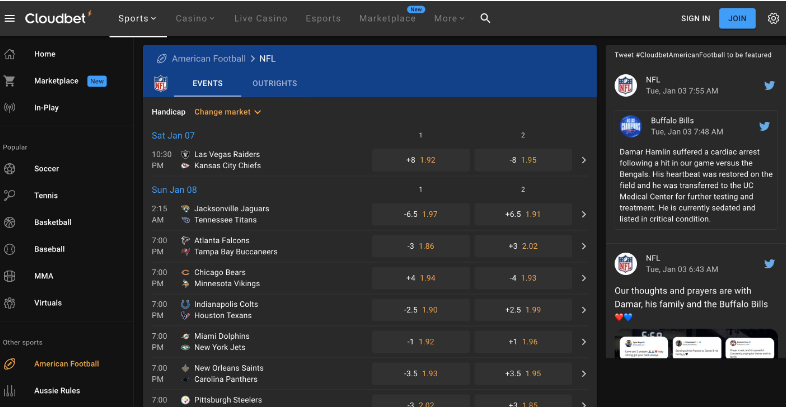Expand Bears vs Vikings match arrow

point(583,278)
